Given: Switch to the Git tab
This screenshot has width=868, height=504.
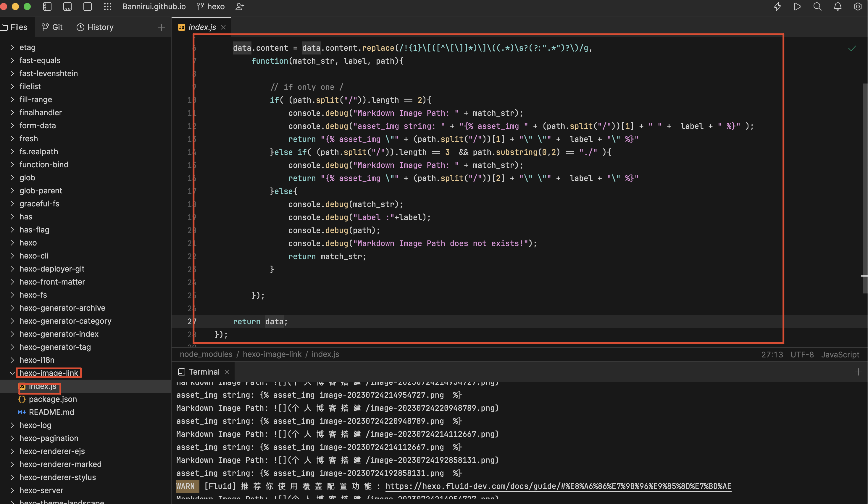Looking at the screenshot, I should (52, 27).
